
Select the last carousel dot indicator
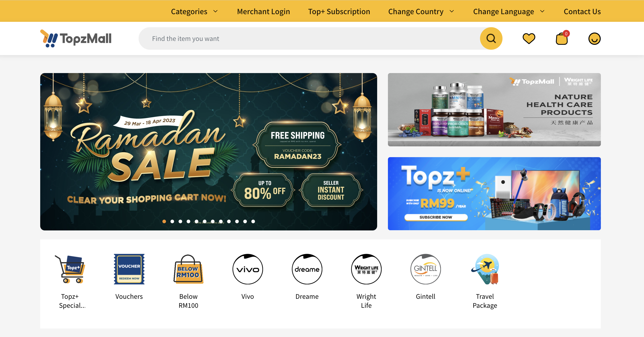tap(253, 221)
